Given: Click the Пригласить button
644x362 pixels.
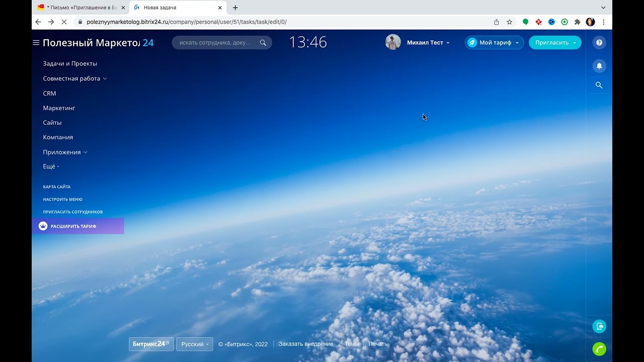Looking at the screenshot, I should tap(554, 43).
